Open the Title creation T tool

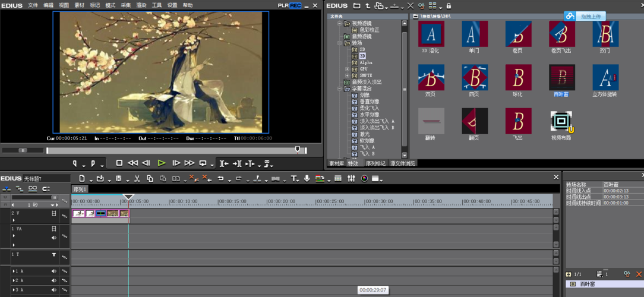(293, 179)
